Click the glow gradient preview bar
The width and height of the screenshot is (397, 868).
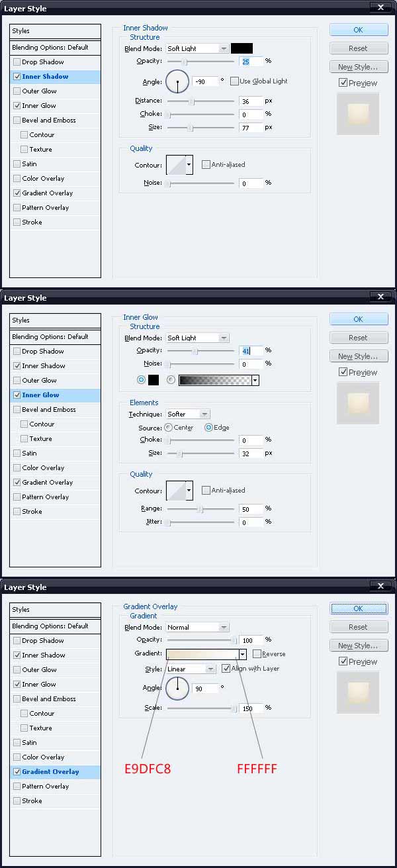215,381
